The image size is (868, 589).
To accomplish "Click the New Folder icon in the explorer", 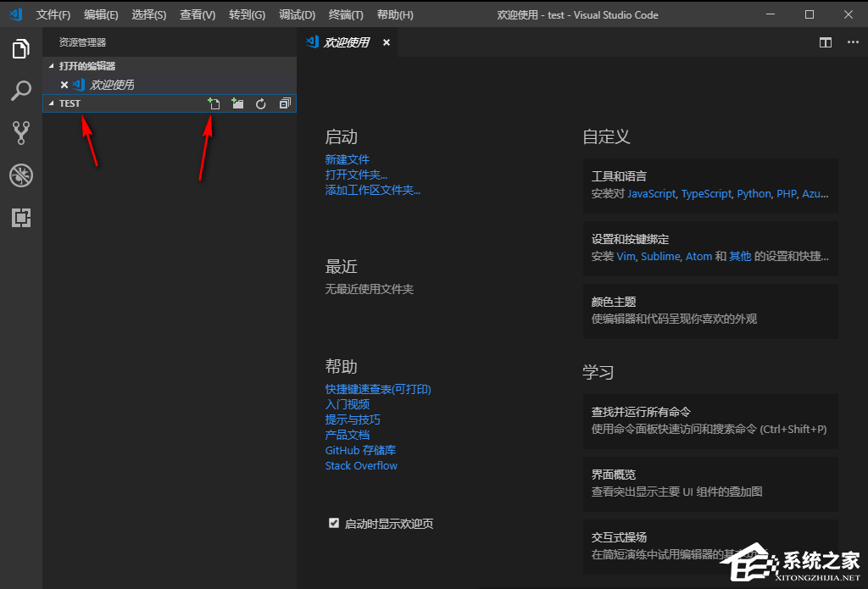I will coord(237,103).
